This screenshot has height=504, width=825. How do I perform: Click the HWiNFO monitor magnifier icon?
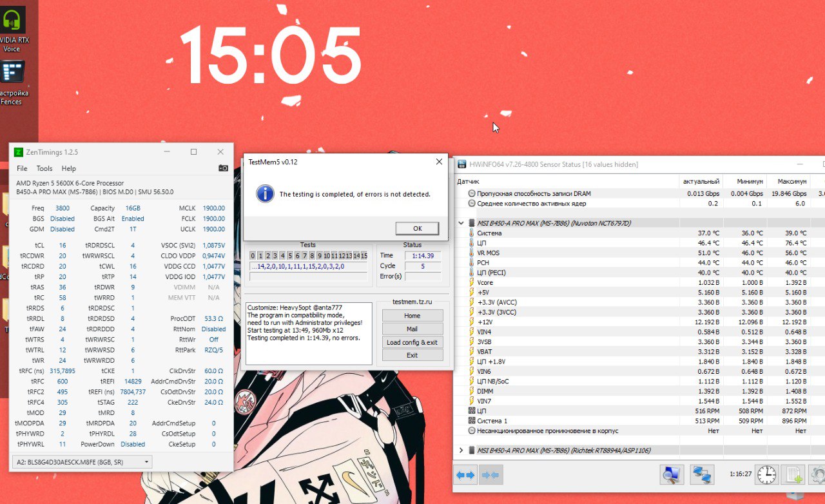[x=672, y=475]
